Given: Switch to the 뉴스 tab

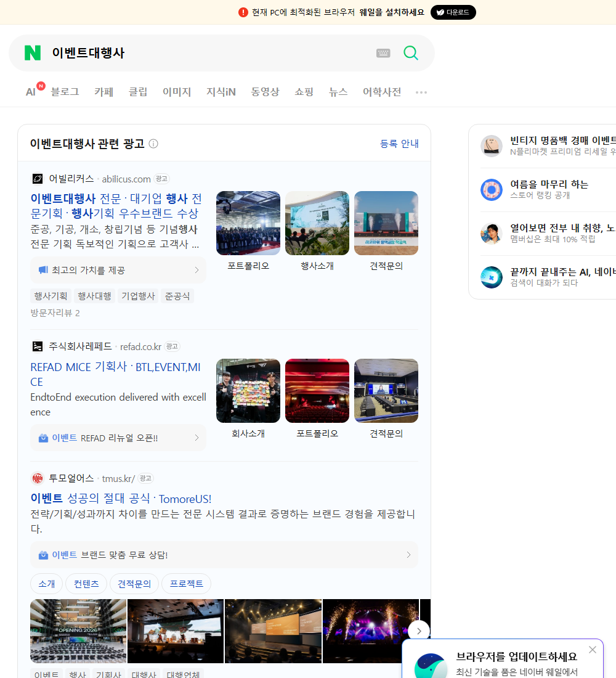Looking at the screenshot, I should [338, 92].
